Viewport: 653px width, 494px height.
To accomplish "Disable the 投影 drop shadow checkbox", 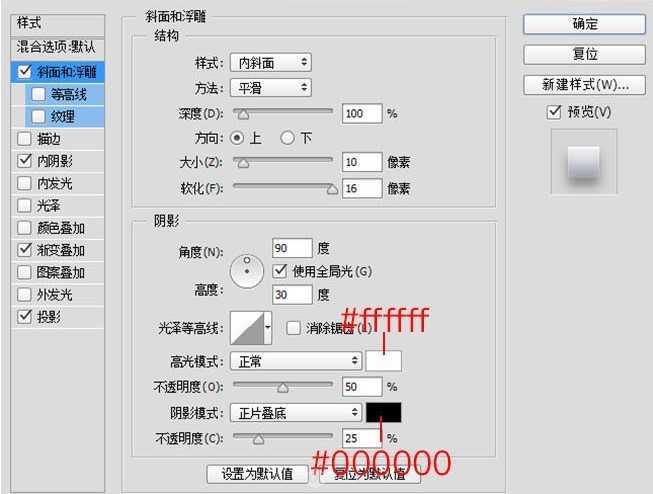I will [x=24, y=316].
